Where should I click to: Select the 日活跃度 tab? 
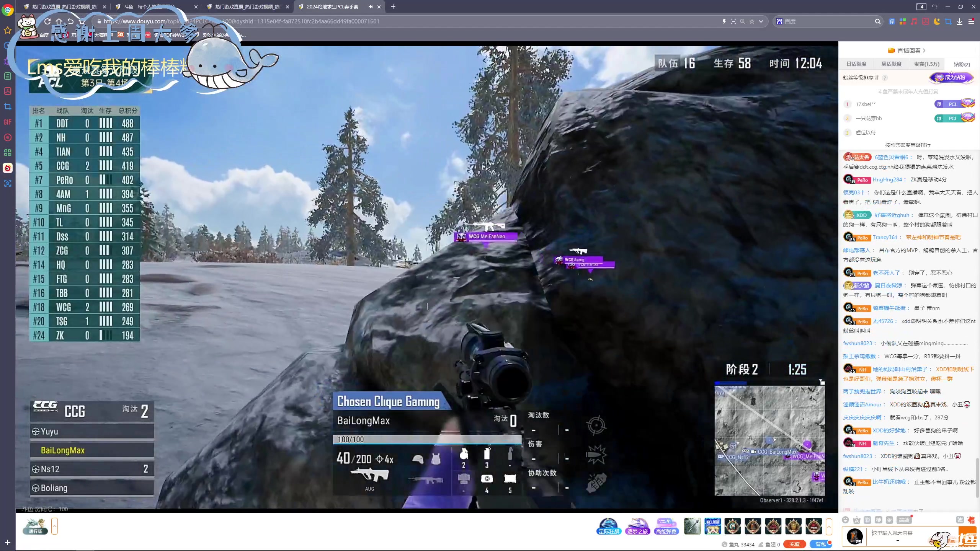pos(856,64)
